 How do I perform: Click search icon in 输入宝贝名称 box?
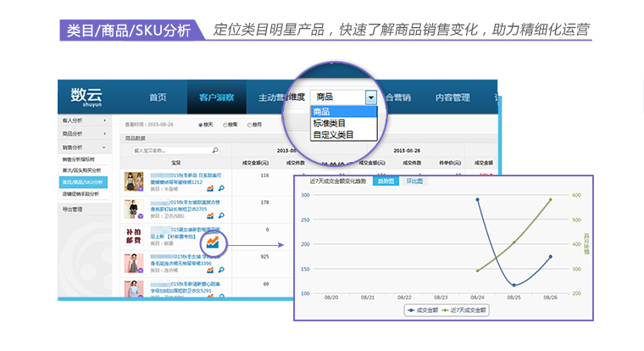point(215,150)
